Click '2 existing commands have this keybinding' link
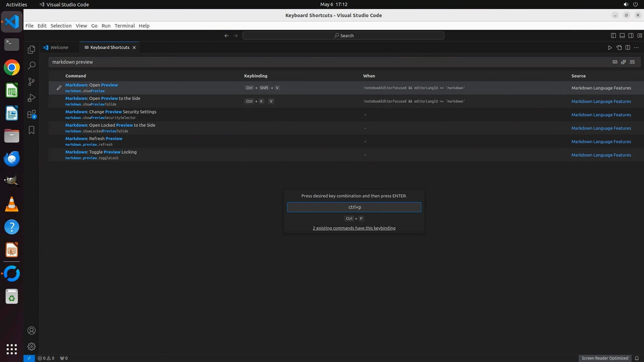644x362 pixels. pos(354,228)
